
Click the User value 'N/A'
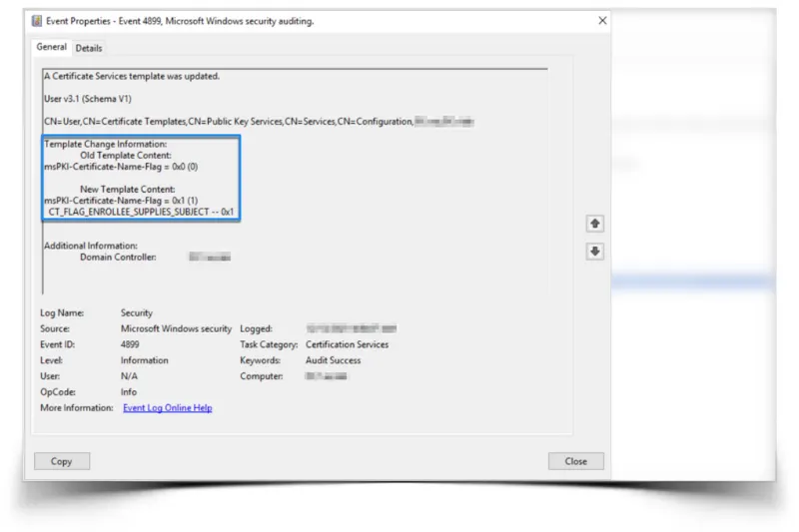click(129, 376)
